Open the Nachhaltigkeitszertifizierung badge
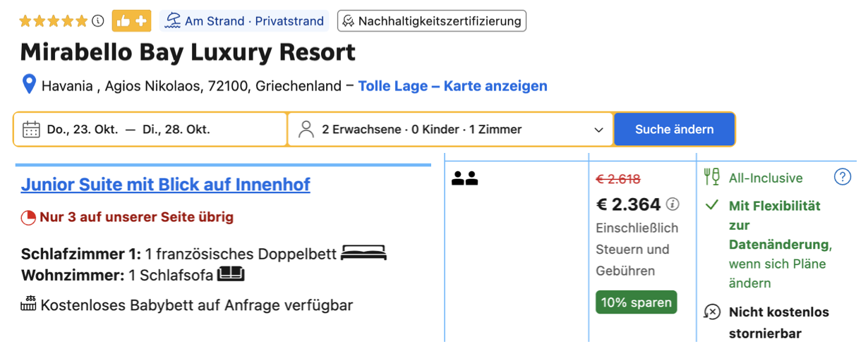 tap(432, 21)
